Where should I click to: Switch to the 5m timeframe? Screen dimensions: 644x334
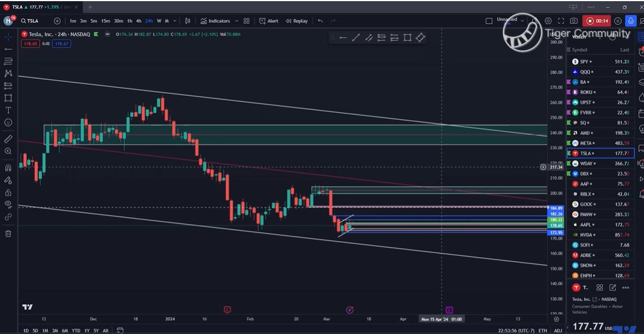[93, 21]
